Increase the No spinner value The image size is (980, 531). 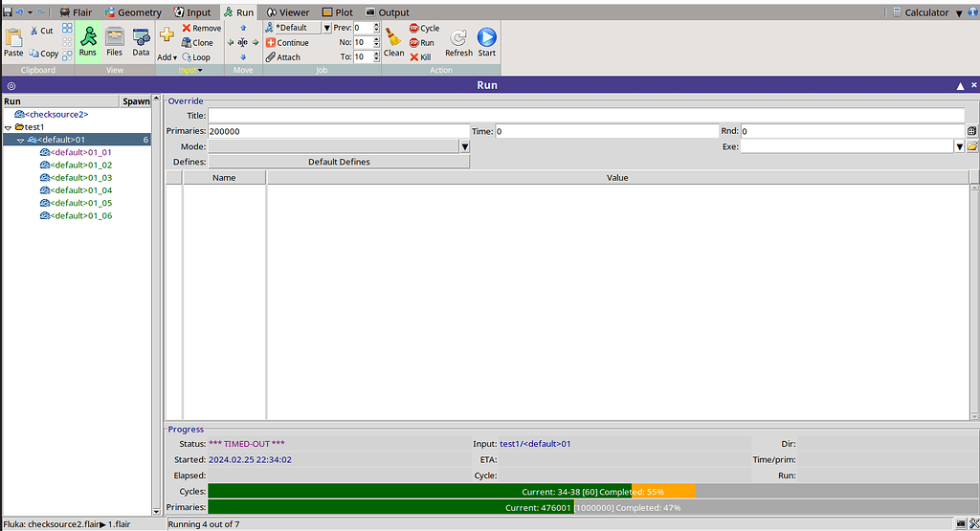(x=376, y=39)
